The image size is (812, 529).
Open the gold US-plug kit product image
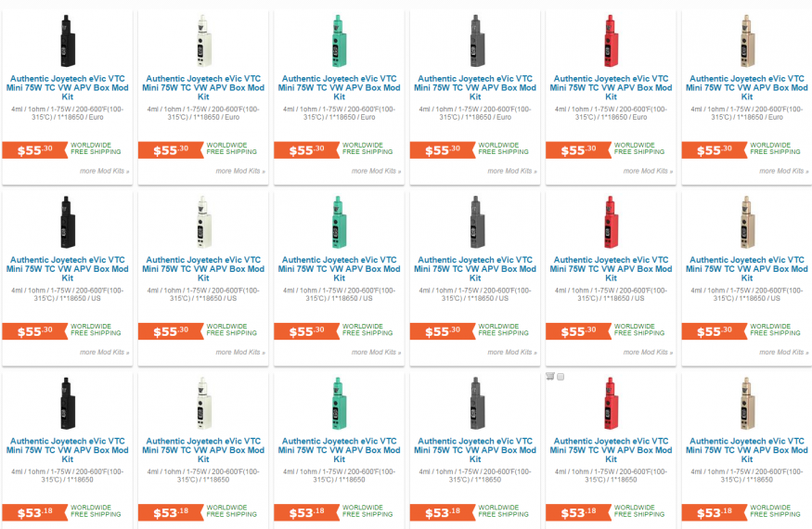tap(747, 223)
